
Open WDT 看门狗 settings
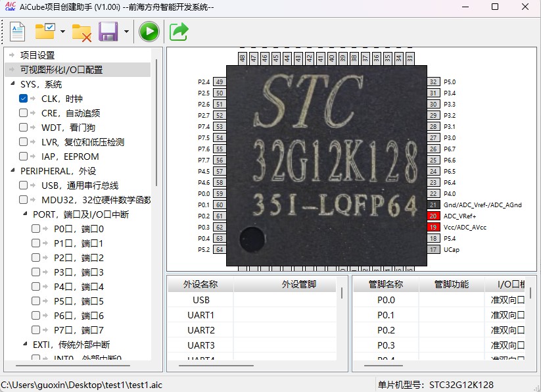(x=68, y=128)
